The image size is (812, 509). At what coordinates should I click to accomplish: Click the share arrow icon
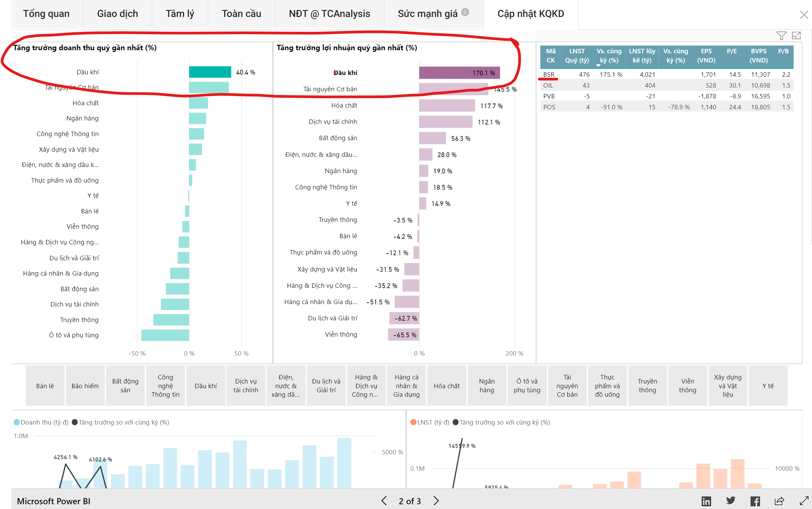click(x=779, y=501)
